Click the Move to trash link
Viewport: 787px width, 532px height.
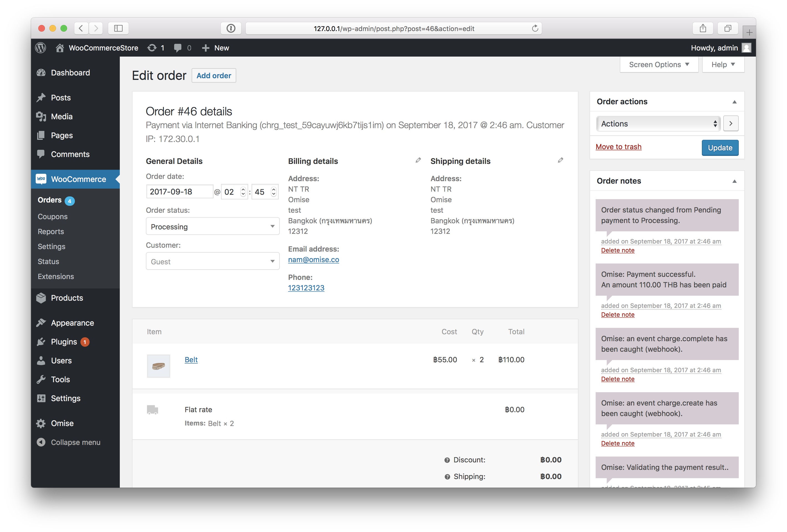click(x=619, y=147)
